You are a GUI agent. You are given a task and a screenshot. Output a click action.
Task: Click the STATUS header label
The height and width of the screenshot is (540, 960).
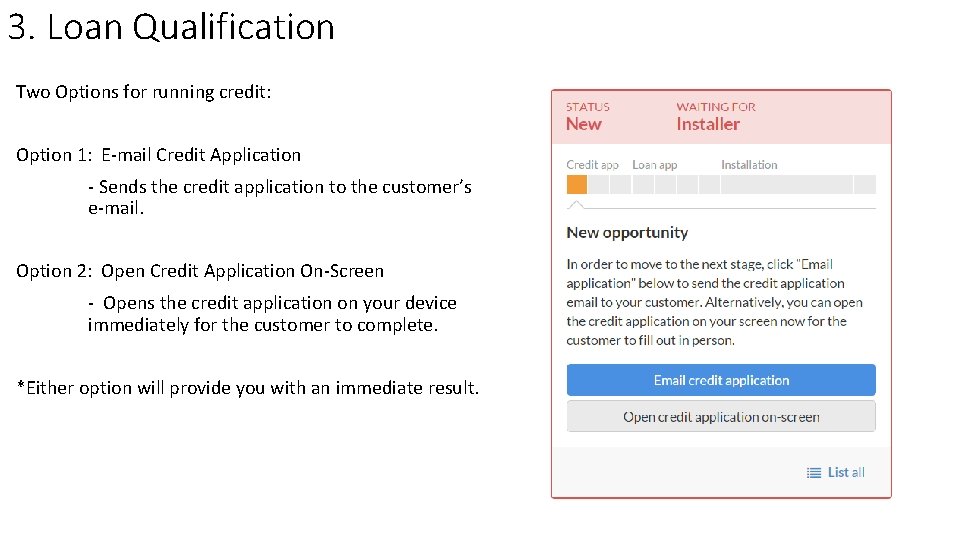click(x=588, y=107)
